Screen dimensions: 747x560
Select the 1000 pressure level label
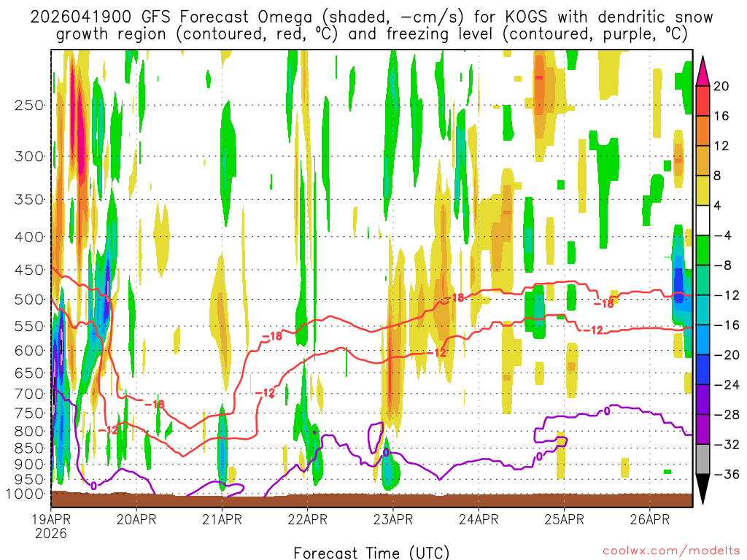click(x=26, y=494)
